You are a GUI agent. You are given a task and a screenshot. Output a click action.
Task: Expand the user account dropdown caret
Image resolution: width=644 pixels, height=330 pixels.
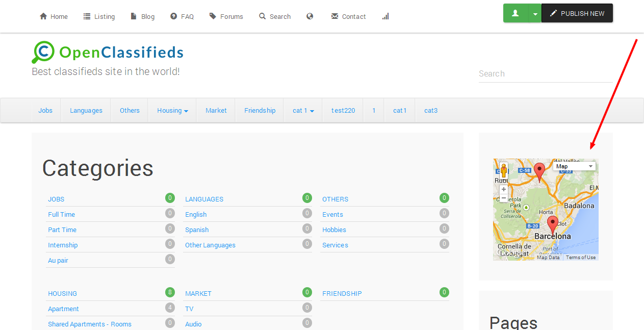[x=535, y=13]
